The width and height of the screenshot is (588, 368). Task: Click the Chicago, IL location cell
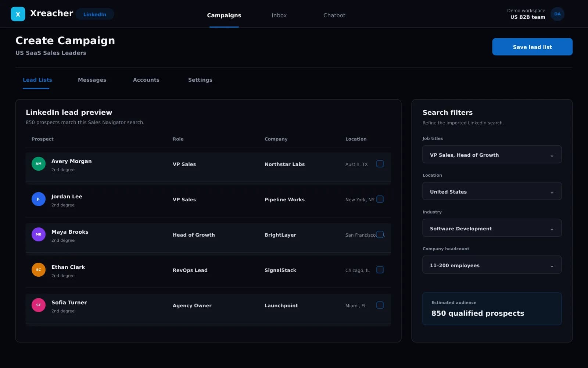[358, 270]
